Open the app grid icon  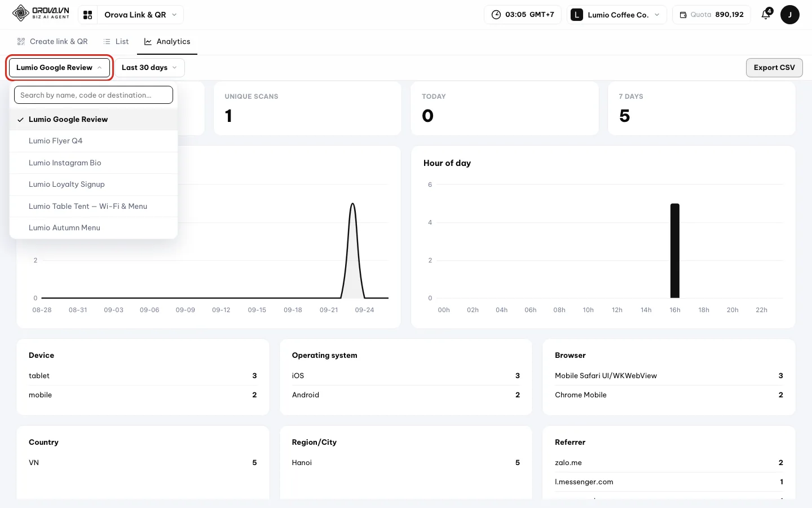pos(88,15)
